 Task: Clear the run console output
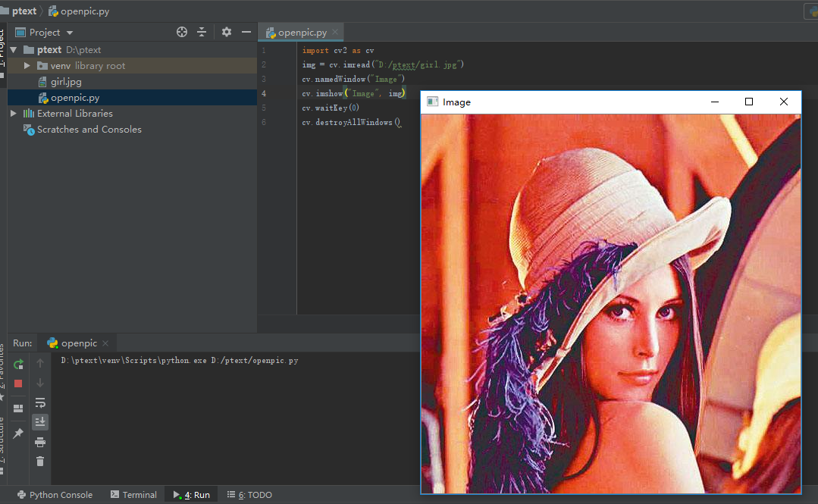39,461
